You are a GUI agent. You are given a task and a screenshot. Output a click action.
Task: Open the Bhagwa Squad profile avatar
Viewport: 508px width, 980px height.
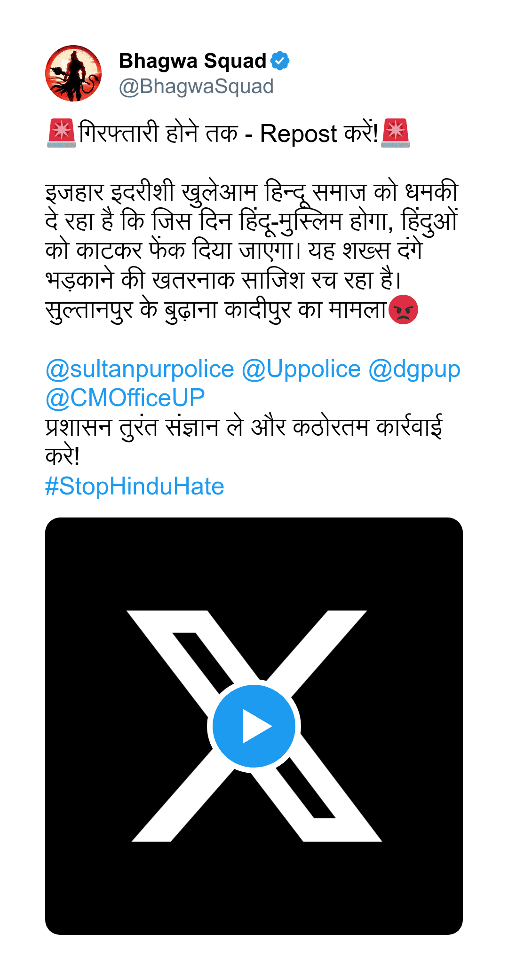(x=73, y=73)
